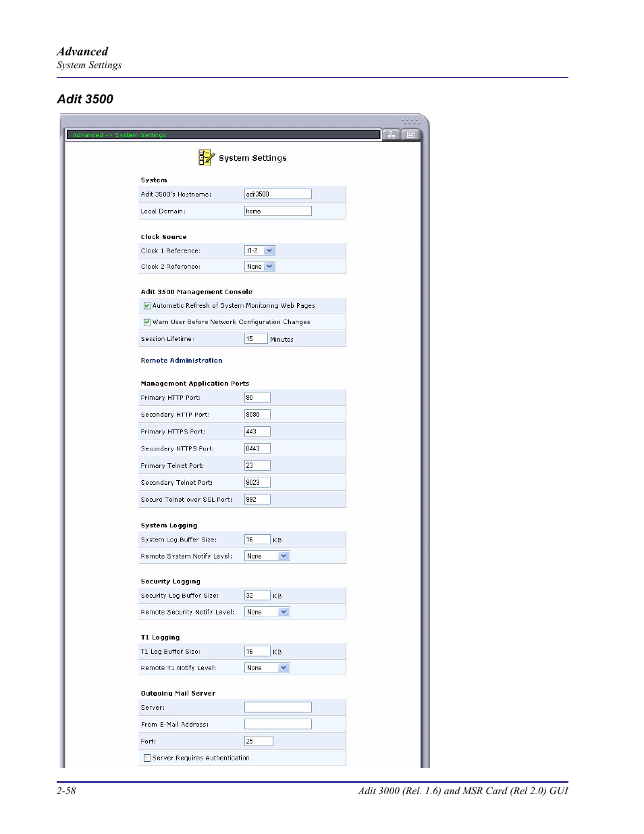This screenshot has width=644, height=834.
Task: Click the Secure Telnet over SSL Port field
Action: point(257,500)
